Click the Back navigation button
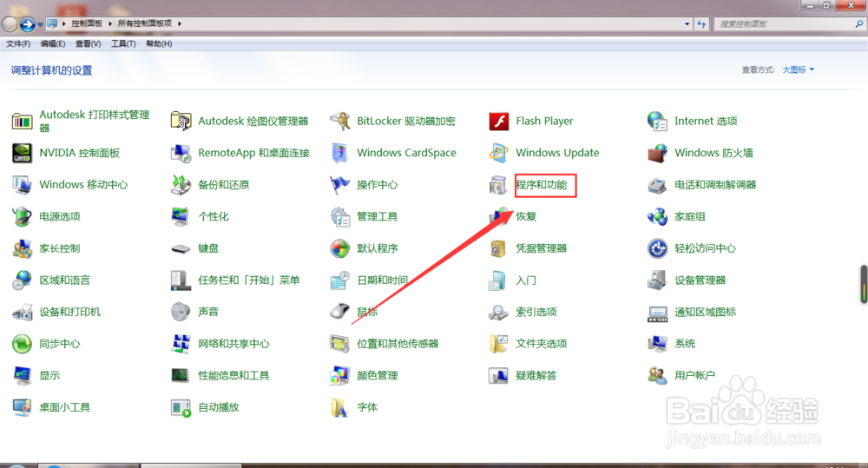 (x=10, y=24)
